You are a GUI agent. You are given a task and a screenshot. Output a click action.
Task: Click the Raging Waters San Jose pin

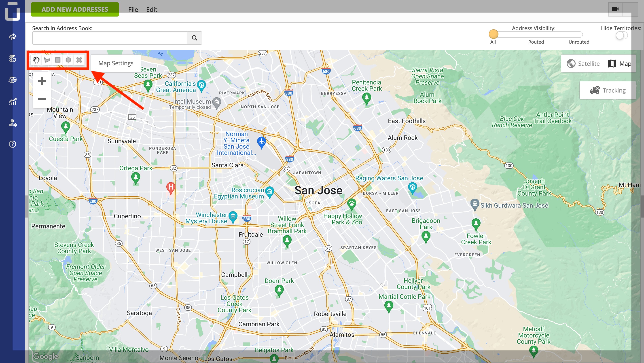[412, 189]
